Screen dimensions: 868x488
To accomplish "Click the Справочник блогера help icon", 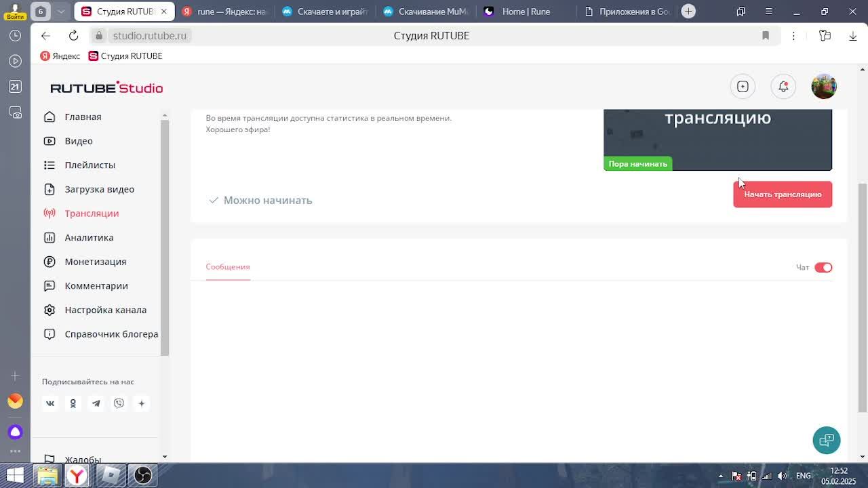I will tap(50, 334).
